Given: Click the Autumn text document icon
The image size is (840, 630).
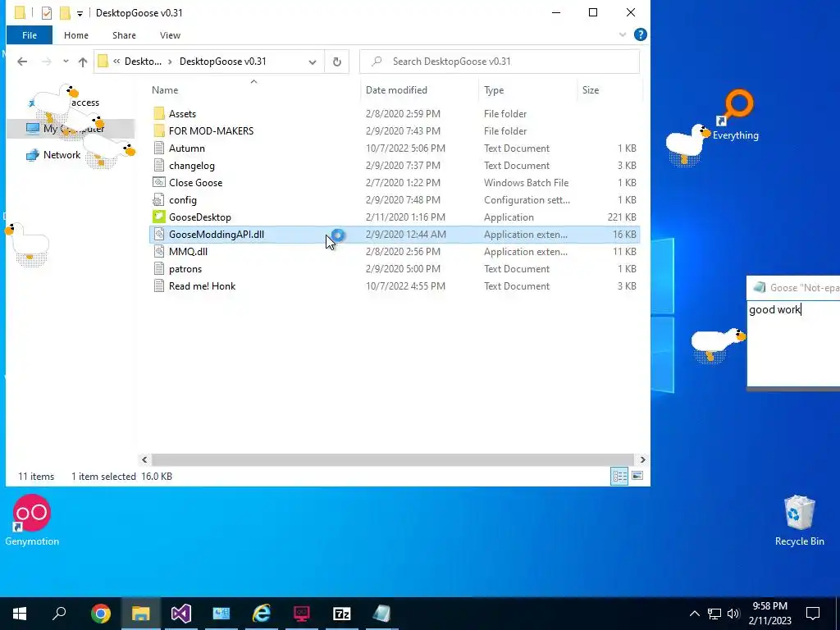Looking at the screenshot, I should (x=159, y=148).
